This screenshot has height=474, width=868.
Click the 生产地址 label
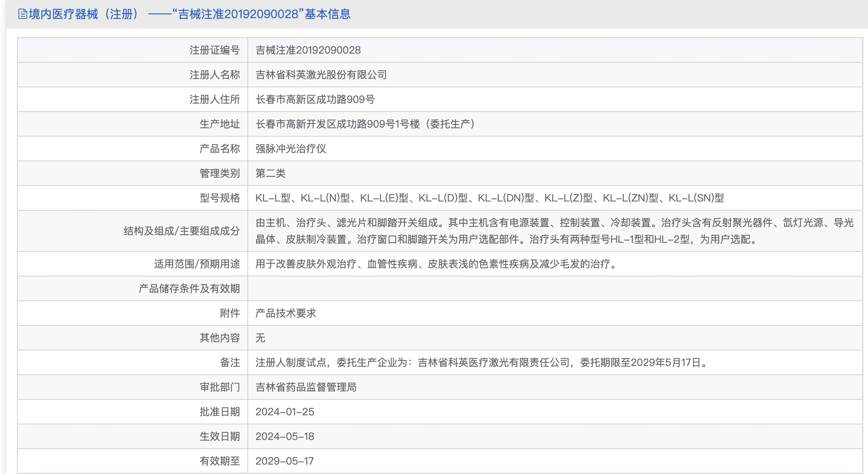[x=220, y=124]
